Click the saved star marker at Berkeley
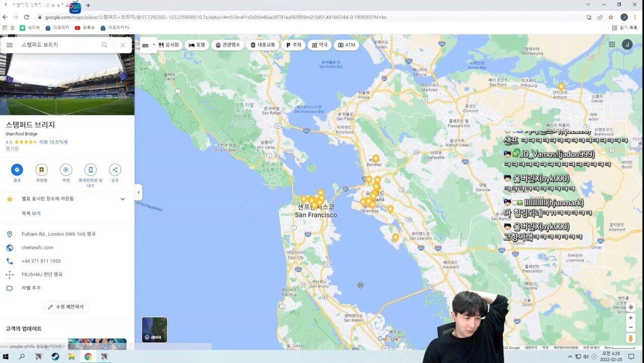This screenshot has width=644, height=363. tap(375, 159)
